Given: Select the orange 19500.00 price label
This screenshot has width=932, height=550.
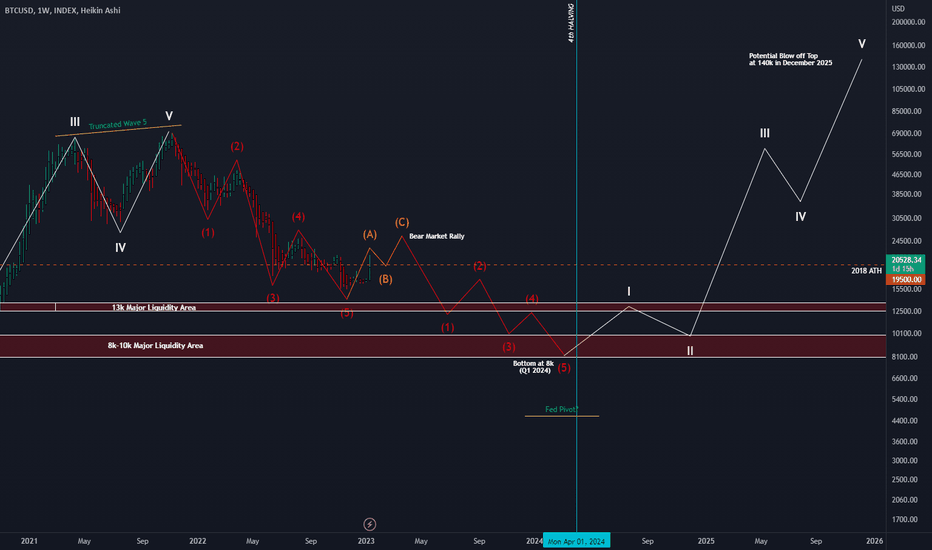Looking at the screenshot, I should (x=906, y=279).
